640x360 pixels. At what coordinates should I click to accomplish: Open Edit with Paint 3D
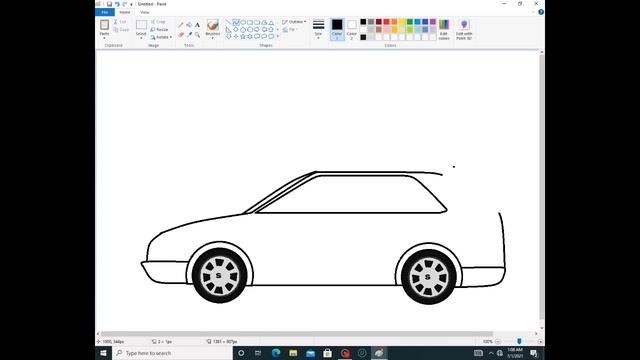point(464,30)
